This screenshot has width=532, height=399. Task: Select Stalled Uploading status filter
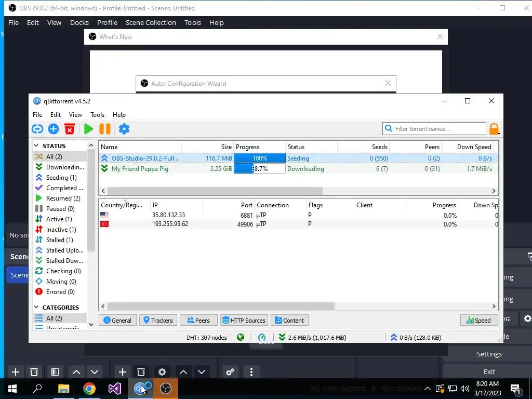tap(60, 250)
